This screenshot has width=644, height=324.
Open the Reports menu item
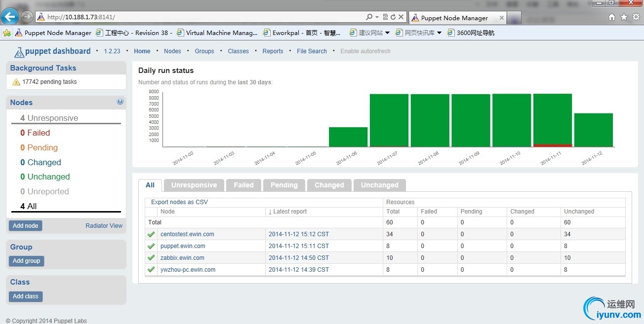click(273, 51)
